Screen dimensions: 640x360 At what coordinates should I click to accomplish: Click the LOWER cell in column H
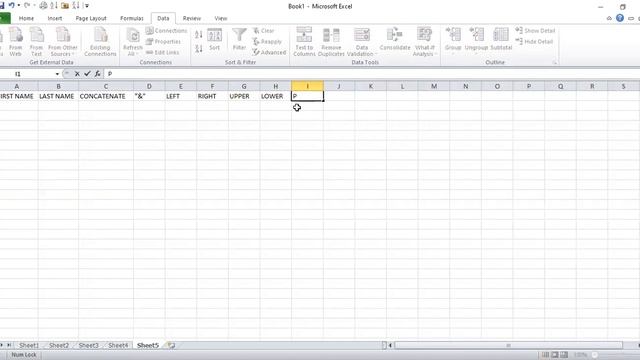click(276, 96)
